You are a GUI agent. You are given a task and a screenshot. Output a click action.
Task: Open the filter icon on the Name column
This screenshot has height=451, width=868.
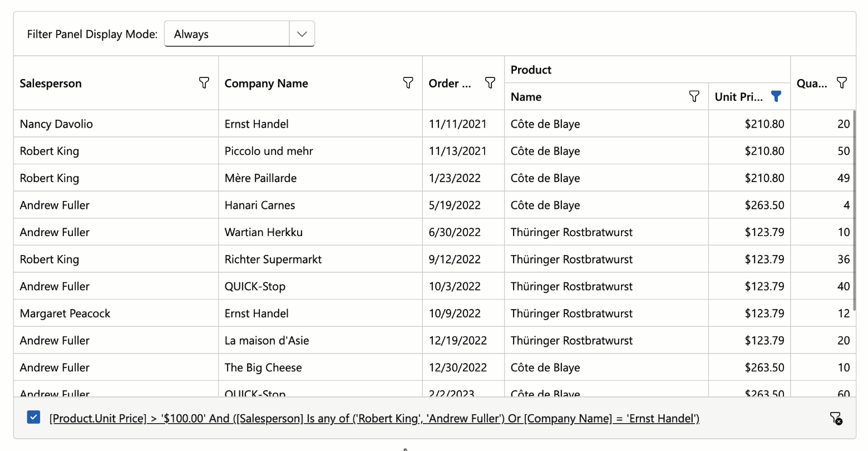(693, 96)
